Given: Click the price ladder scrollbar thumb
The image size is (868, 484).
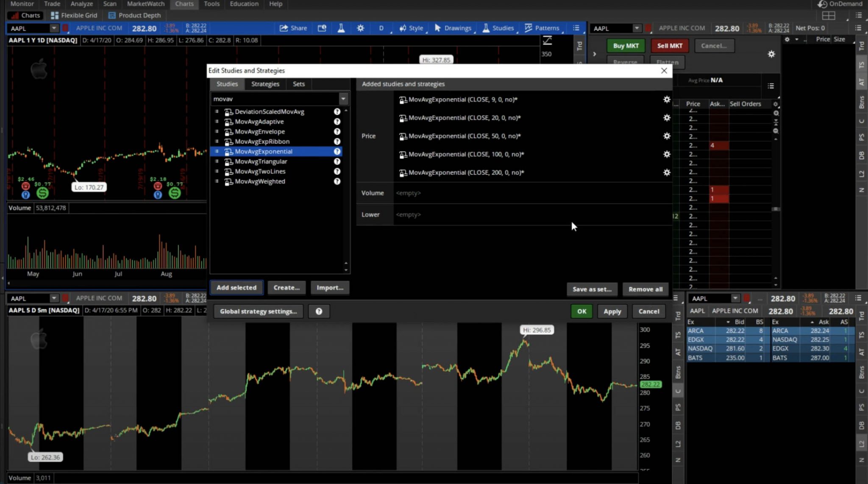Looking at the screenshot, I should tap(776, 209).
